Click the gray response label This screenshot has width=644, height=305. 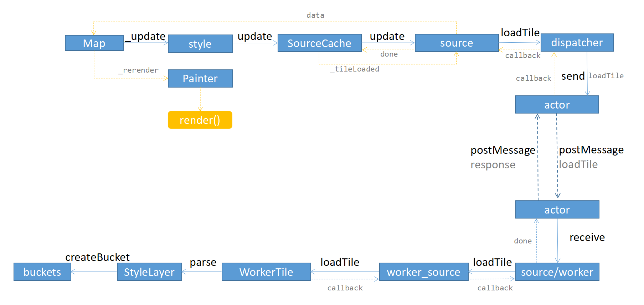coord(493,165)
